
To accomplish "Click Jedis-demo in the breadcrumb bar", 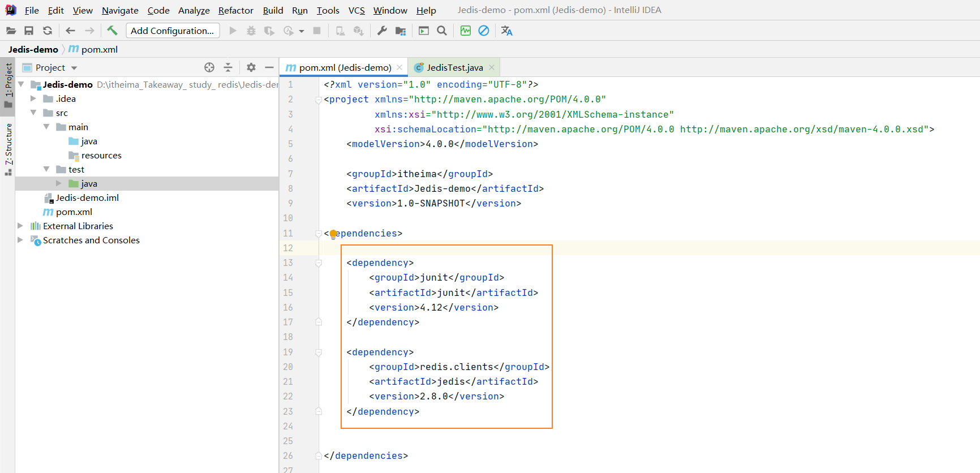I will (33, 49).
